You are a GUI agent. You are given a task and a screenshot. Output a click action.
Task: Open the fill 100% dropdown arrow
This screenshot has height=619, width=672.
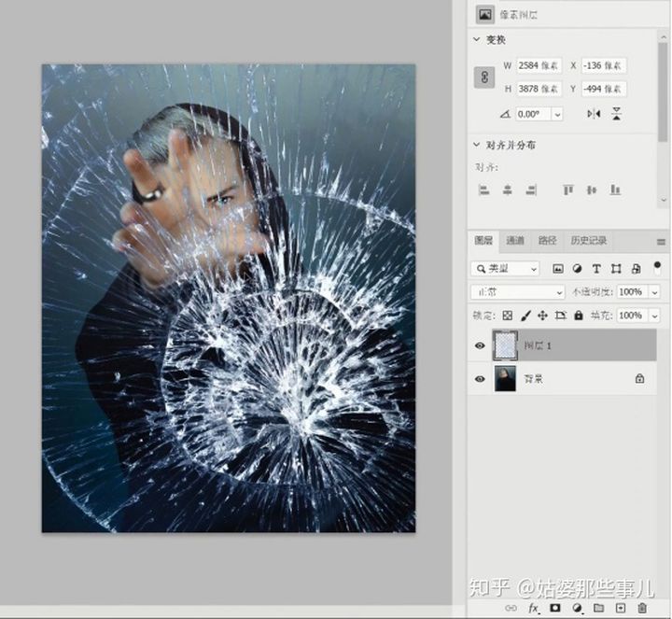[654, 316]
